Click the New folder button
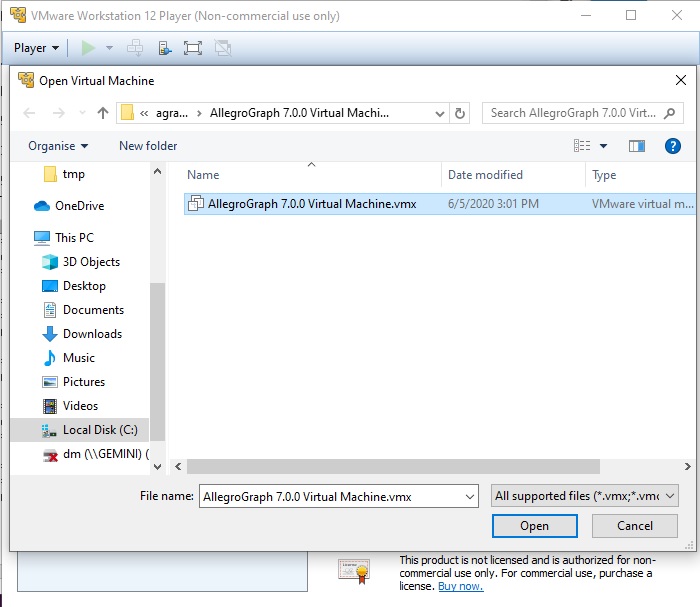The width and height of the screenshot is (700, 607). pyautogui.click(x=148, y=146)
